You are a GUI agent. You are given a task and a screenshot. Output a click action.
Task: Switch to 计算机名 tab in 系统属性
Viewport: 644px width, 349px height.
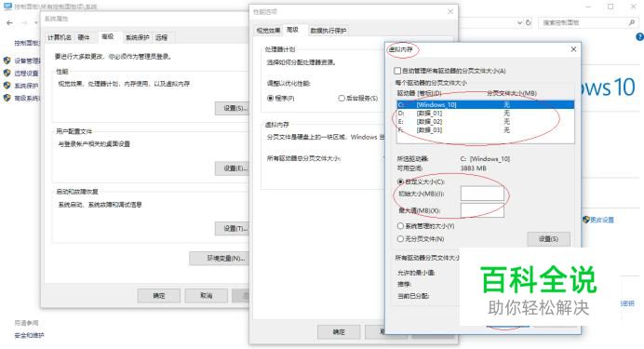pos(60,37)
